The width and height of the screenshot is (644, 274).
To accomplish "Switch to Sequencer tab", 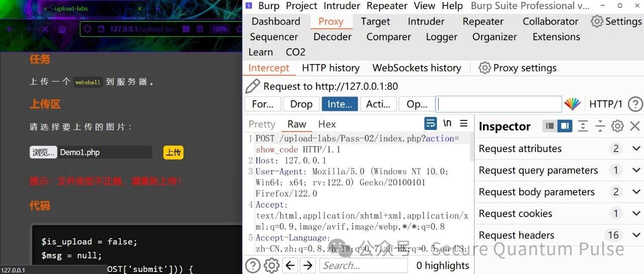I will coord(274,37).
